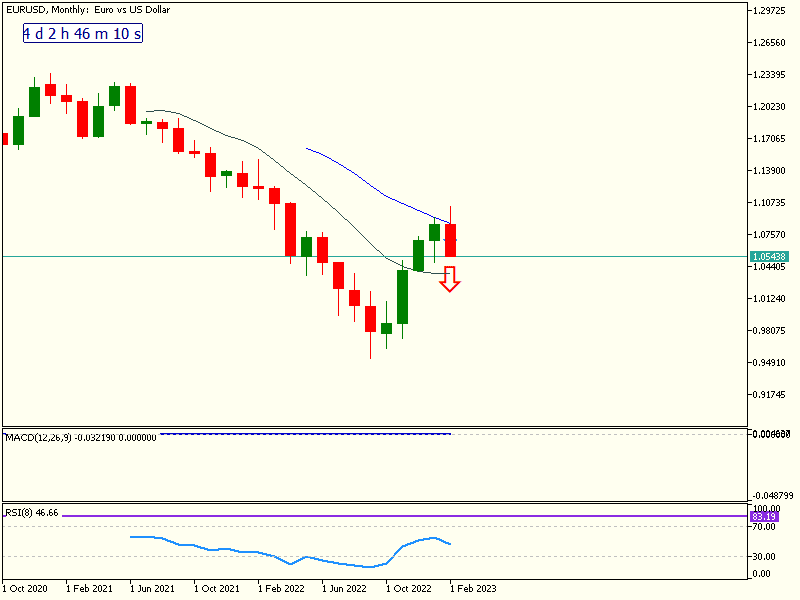Select the RSI(8) indicator label
Viewport: 800px width, 600px height.
tap(33, 512)
